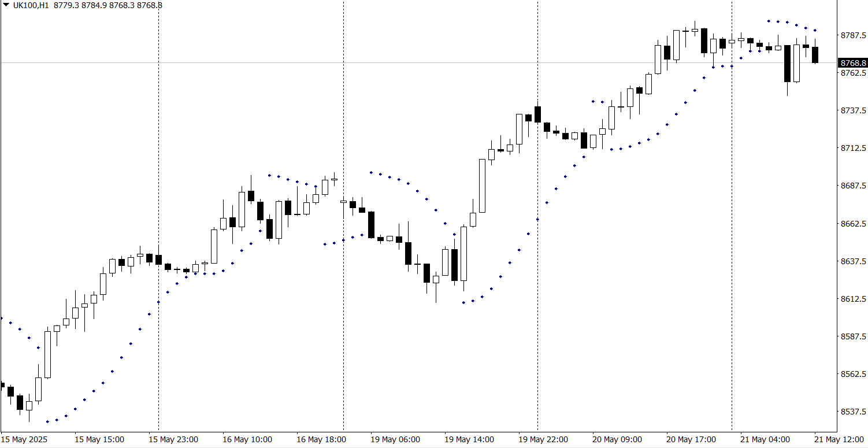Click the current price label 8768.8
The image size is (868, 448).
pyautogui.click(x=852, y=62)
